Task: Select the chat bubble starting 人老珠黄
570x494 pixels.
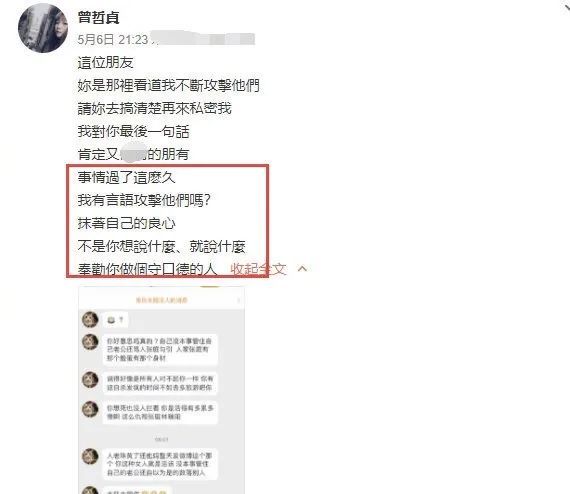Action: pos(160,464)
